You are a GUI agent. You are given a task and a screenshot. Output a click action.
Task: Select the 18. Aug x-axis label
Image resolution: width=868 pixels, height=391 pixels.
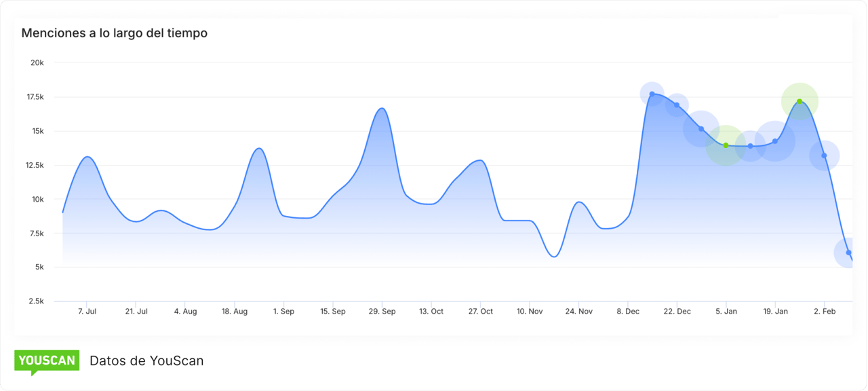click(x=234, y=312)
